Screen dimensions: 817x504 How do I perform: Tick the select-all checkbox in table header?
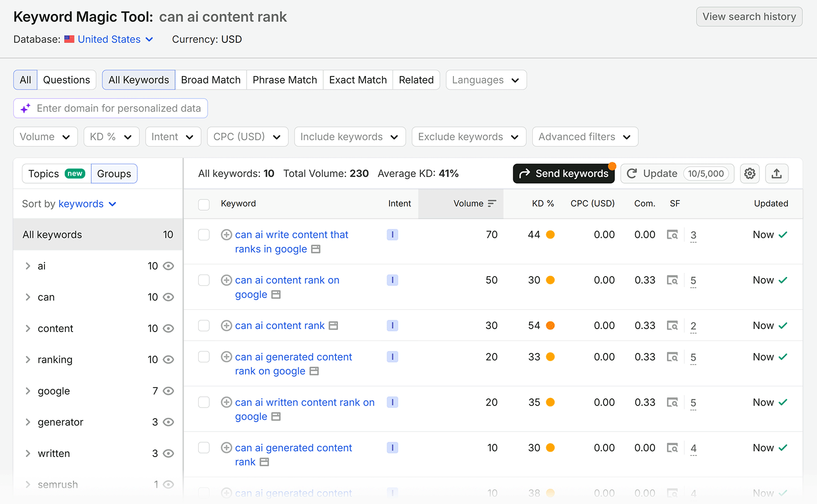(x=204, y=204)
